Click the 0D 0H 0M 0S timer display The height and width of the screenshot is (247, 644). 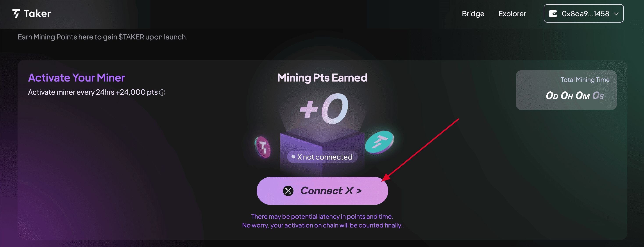click(x=575, y=96)
